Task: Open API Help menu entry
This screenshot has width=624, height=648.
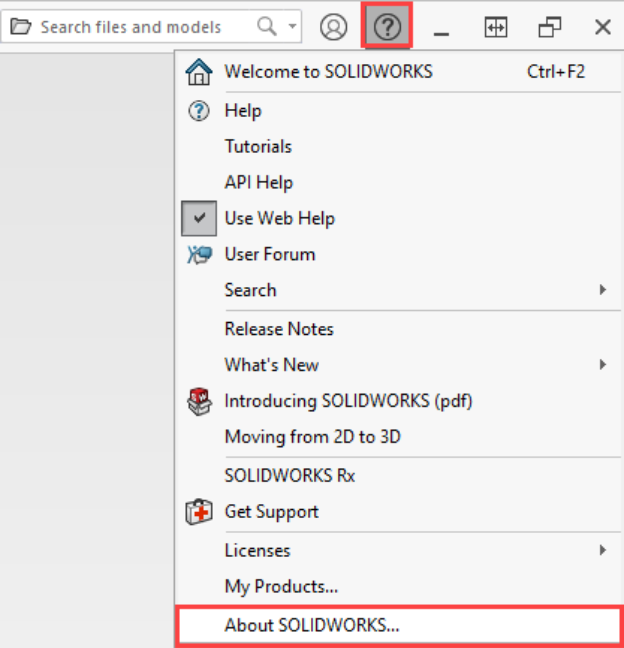Action: (x=258, y=182)
